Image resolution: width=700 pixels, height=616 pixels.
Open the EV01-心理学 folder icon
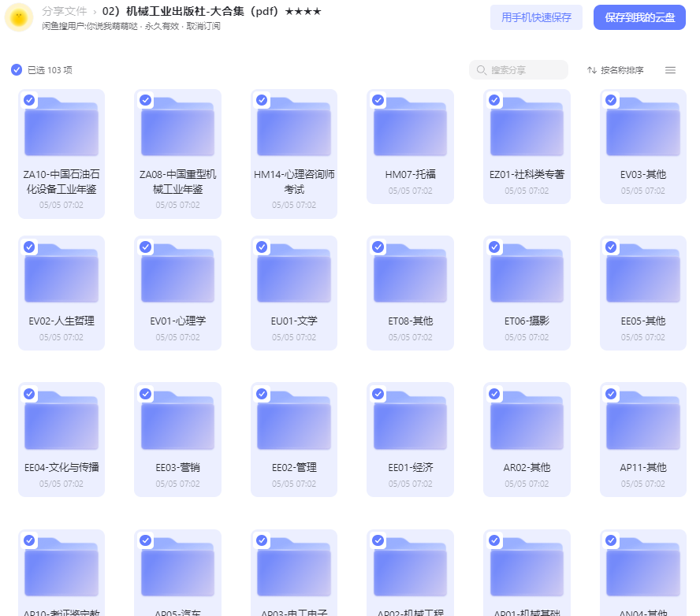[x=177, y=273]
